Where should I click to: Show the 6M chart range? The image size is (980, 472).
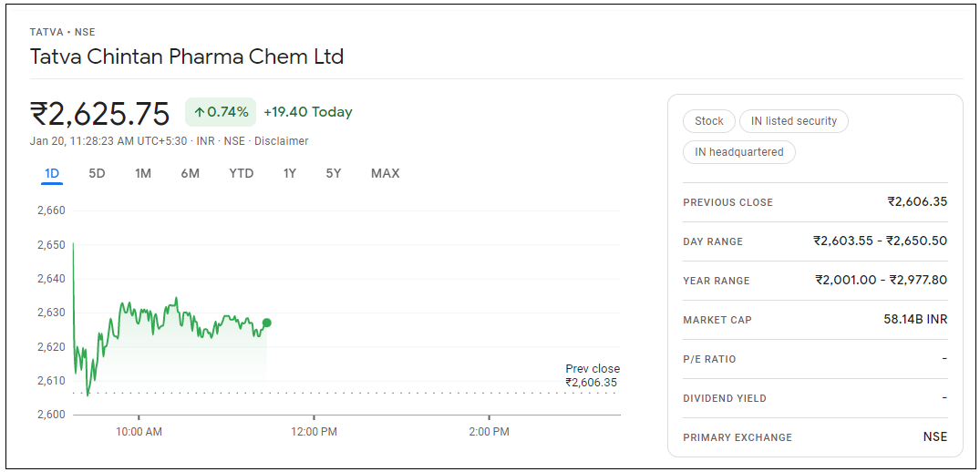[x=190, y=173]
